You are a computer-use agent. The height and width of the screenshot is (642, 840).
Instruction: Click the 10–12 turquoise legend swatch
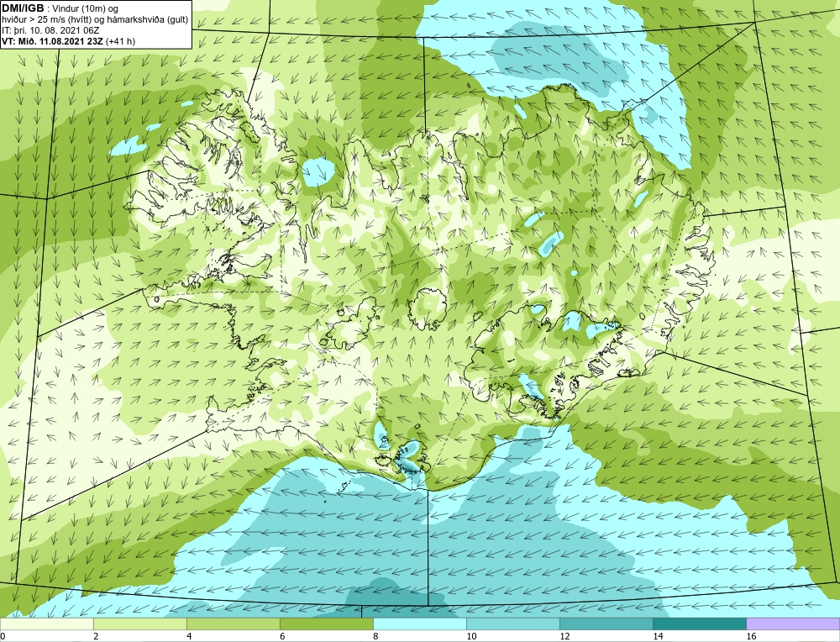(513, 624)
